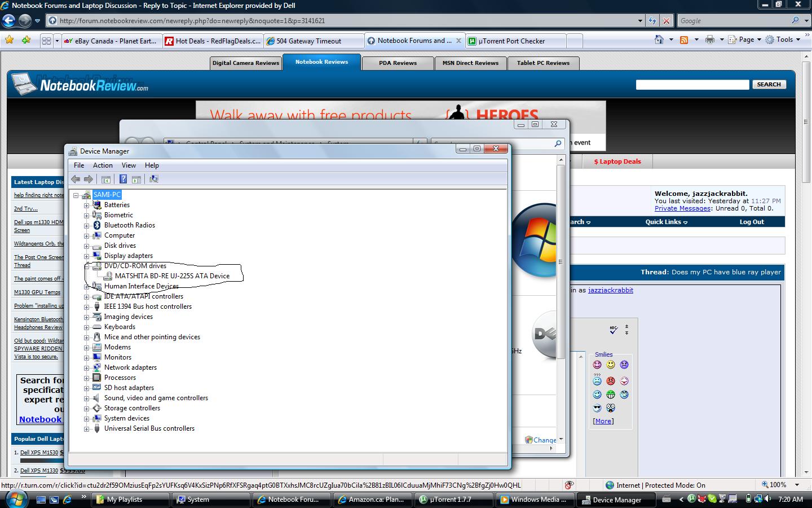Open the browser Page dropdown menu
Screen dimensions: 812x508
745,40
